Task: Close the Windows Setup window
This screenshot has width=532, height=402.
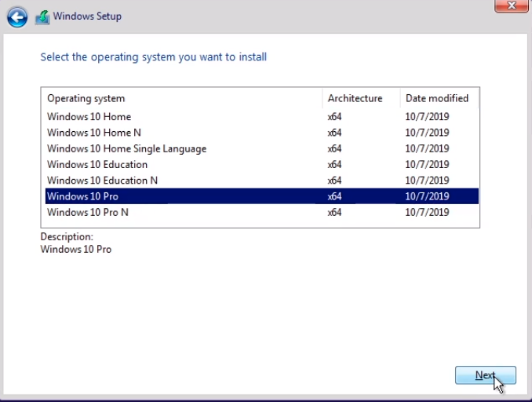Action: coord(509,5)
